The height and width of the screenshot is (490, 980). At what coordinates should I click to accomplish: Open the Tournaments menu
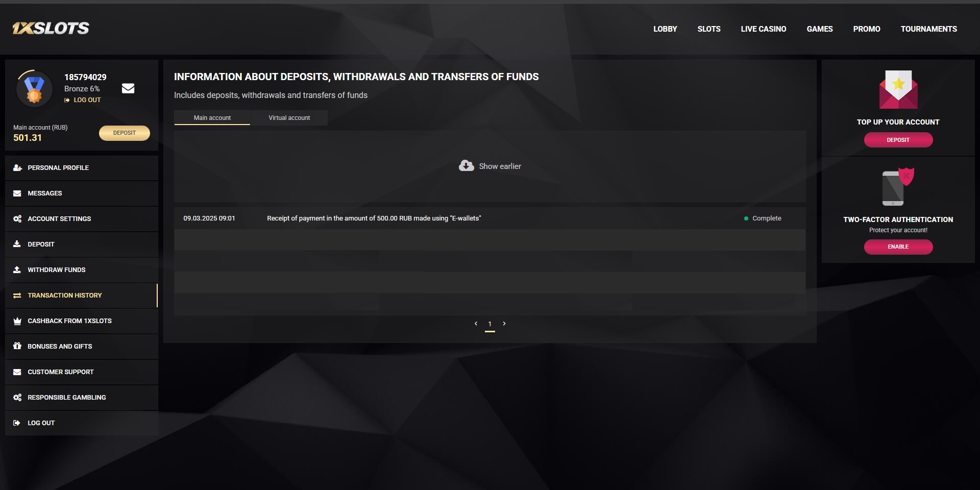click(x=929, y=29)
